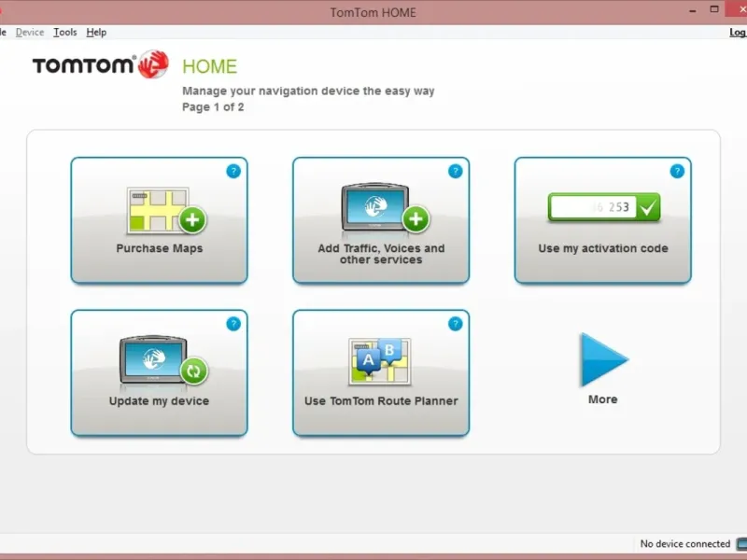Choose Update my device label
Image resolution: width=747 pixels, height=560 pixels.
point(159,401)
